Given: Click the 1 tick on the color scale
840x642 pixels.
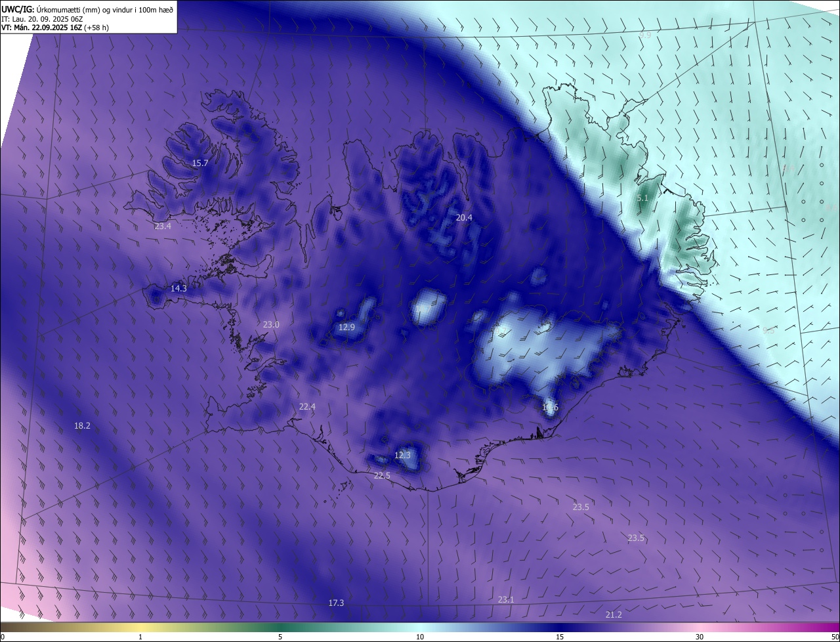Looking at the screenshot, I should [140, 637].
